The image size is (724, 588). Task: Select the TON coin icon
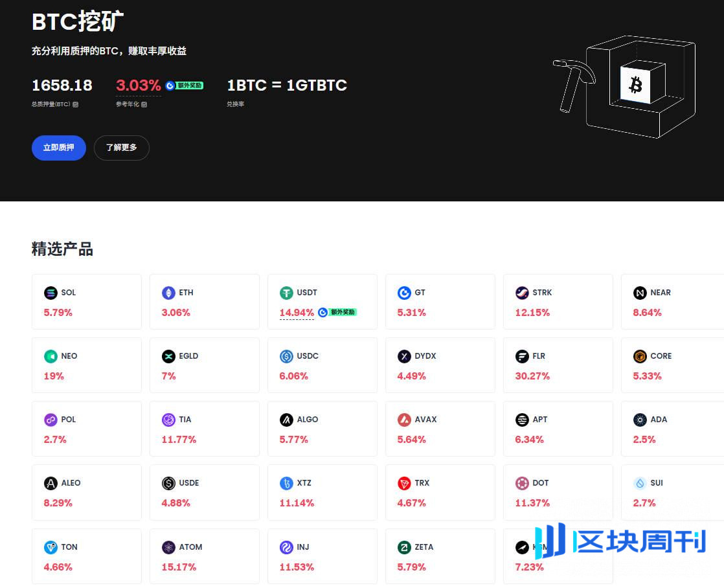(51, 547)
